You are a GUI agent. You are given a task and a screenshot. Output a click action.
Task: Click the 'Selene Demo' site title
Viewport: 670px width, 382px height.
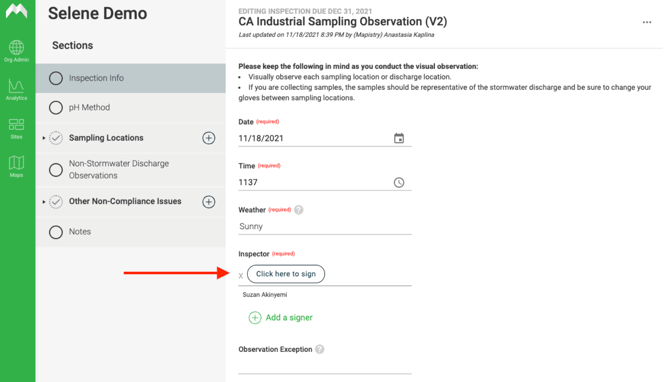97,14
